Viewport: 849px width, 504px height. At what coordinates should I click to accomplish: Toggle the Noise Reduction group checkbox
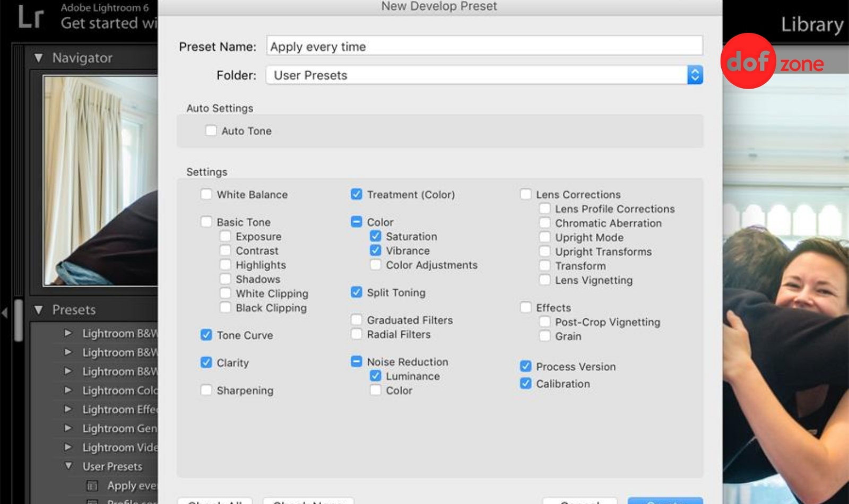point(357,362)
